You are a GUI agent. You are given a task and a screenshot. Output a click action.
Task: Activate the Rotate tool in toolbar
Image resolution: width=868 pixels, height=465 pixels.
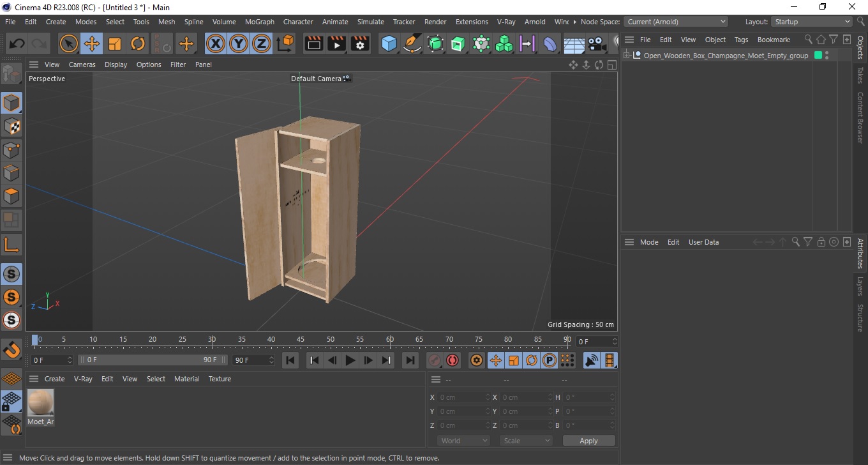pos(138,44)
